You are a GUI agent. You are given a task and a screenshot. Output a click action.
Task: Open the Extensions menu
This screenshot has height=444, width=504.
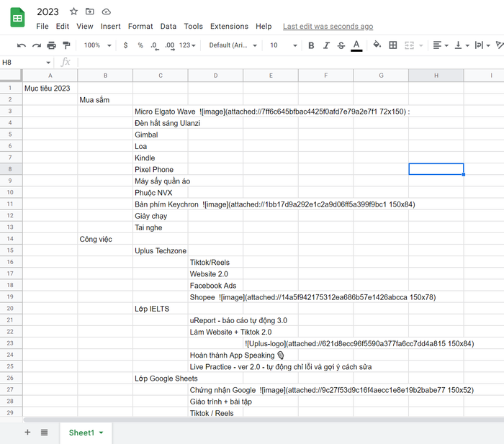(x=229, y=27)
